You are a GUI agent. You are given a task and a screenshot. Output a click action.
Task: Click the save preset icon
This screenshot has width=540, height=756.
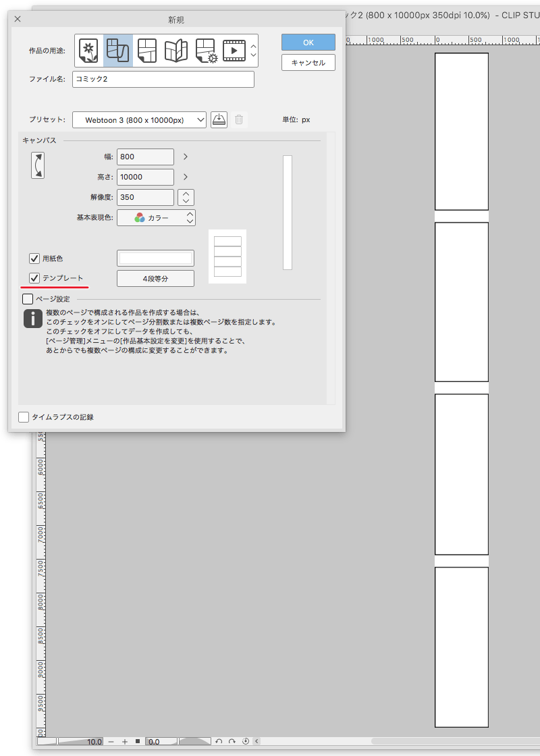[x=219, y=119]
